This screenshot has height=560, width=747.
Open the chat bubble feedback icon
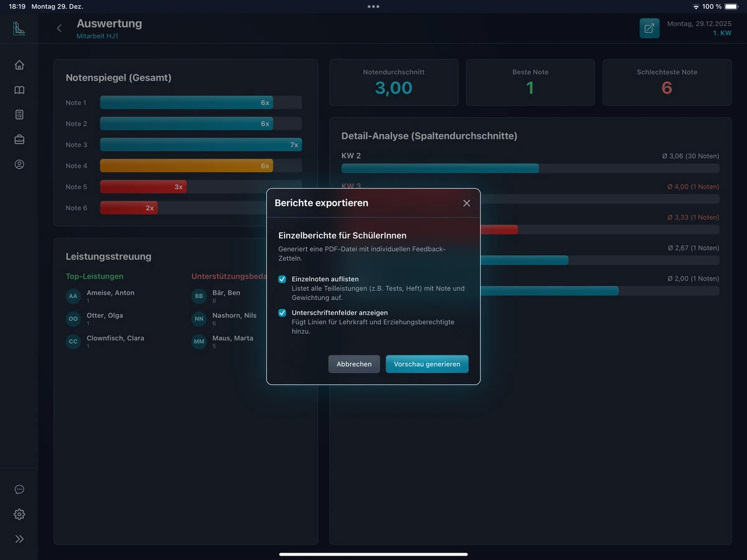(x=19, y=490)
